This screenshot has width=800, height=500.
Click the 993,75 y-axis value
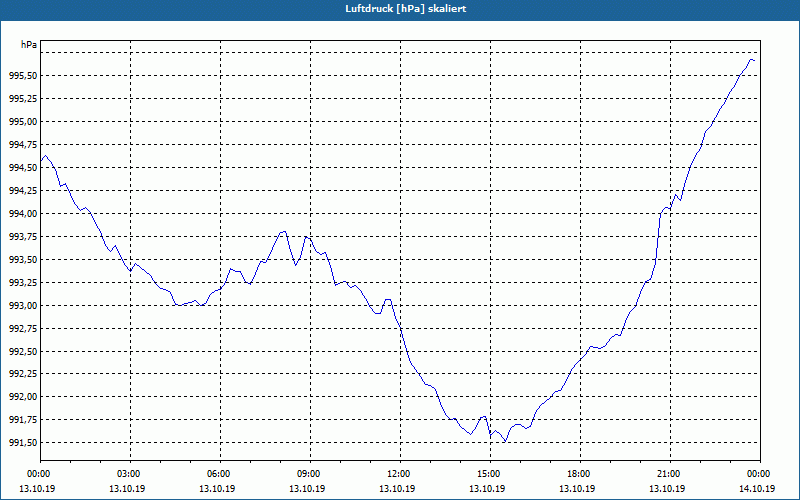pos(23,236)
